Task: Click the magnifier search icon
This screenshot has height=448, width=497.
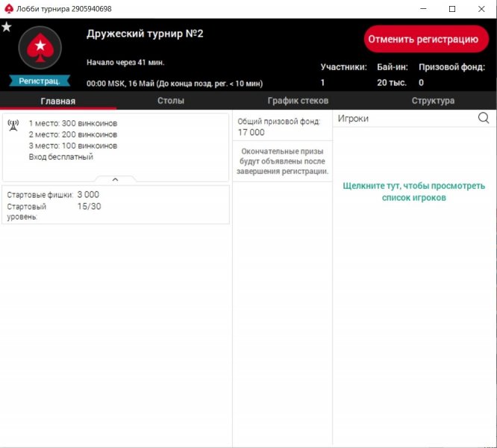Action: click(484, 118)
